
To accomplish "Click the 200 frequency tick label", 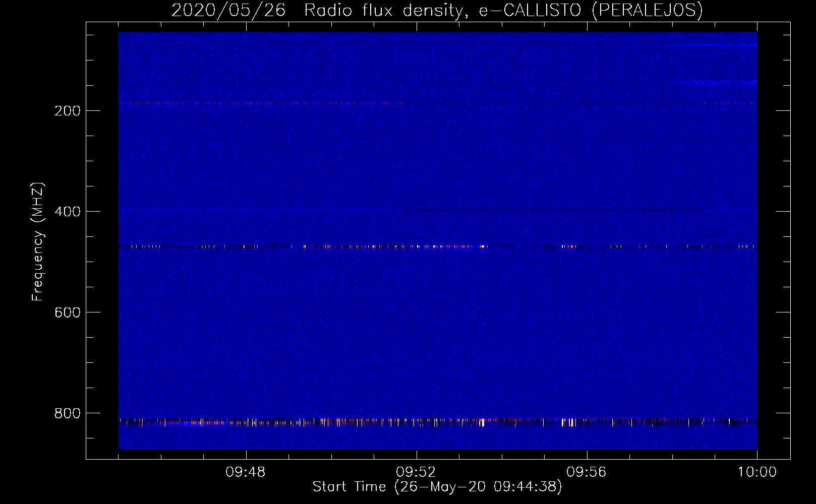I will tap(68, 111).
